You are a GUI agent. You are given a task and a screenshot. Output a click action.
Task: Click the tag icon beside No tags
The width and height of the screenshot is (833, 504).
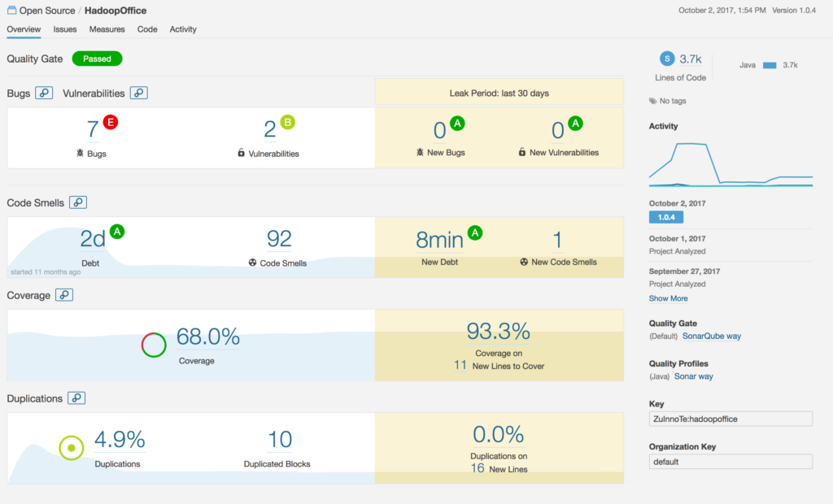pyautogui.click(x=653, y=101)
